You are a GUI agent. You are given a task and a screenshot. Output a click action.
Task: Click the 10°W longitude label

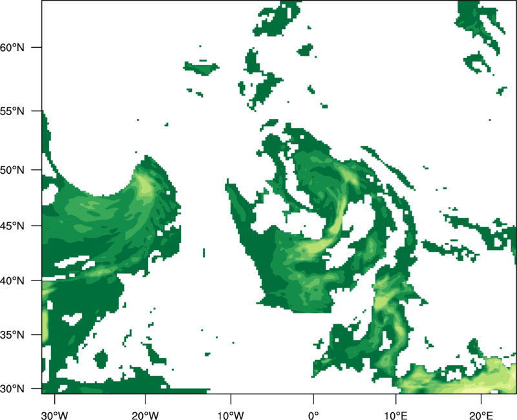coord(231,415)
